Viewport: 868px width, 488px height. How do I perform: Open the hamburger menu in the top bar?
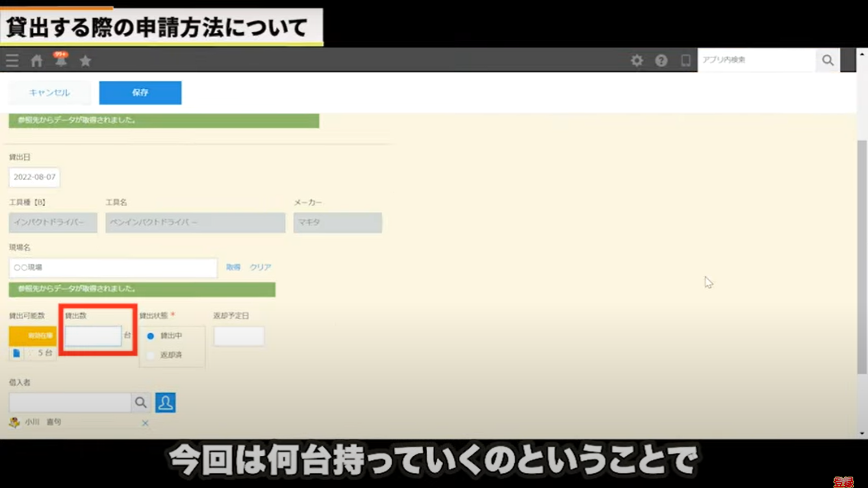11,60
